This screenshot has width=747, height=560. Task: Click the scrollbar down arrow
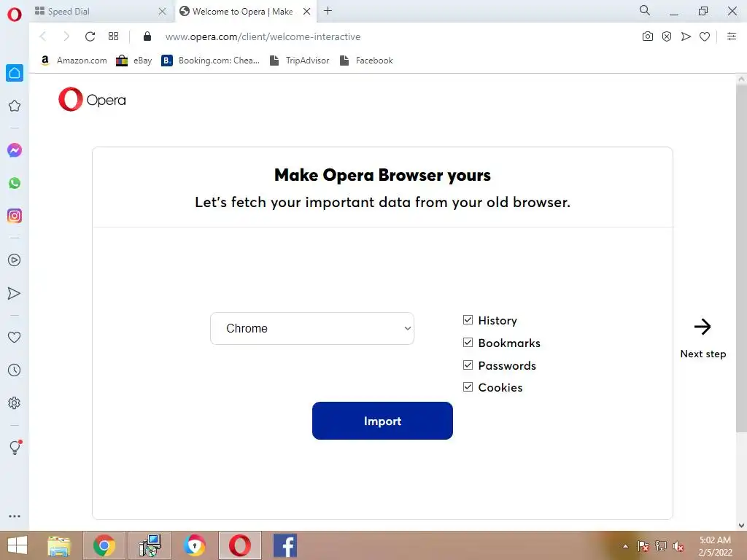[741, 525]
